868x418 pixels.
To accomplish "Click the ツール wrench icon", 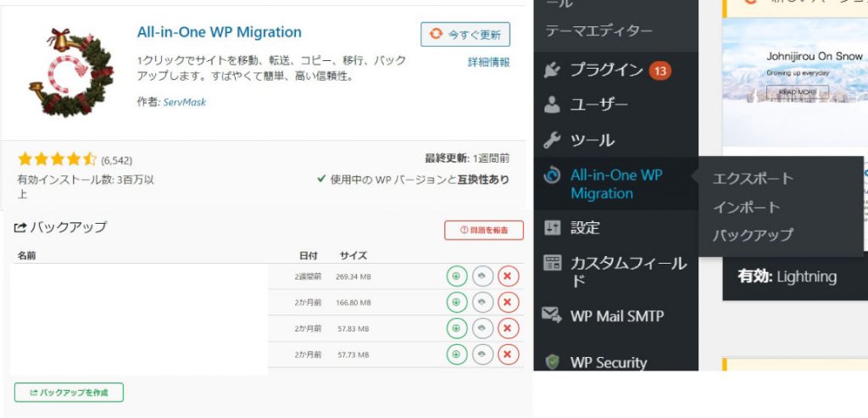I will [x=552, y=140].
